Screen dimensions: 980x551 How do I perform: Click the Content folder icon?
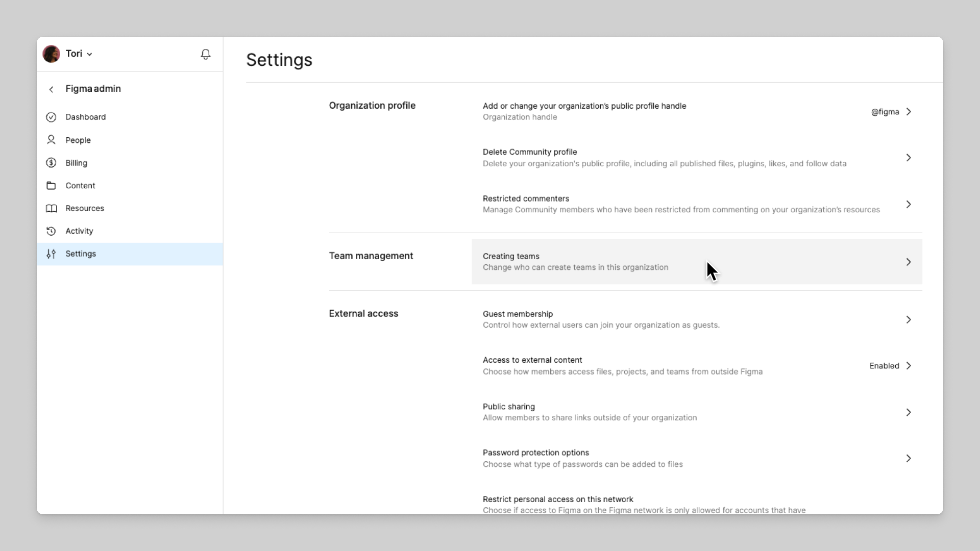click(51, 186)
